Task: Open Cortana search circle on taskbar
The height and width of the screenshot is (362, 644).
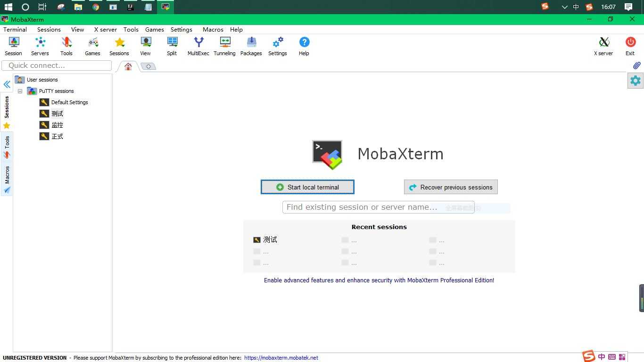Action: click(25, 7)
